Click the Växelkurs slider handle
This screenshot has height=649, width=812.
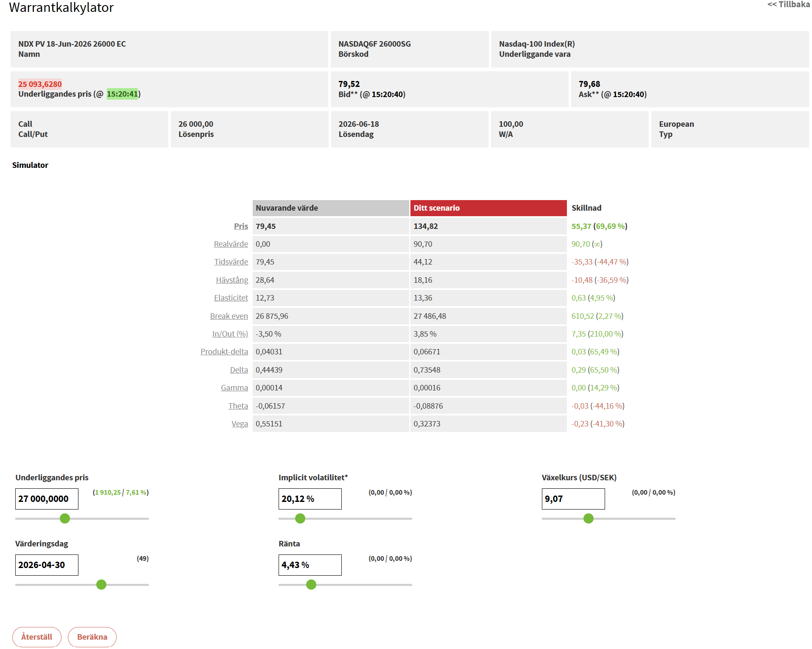click(589, 518)
